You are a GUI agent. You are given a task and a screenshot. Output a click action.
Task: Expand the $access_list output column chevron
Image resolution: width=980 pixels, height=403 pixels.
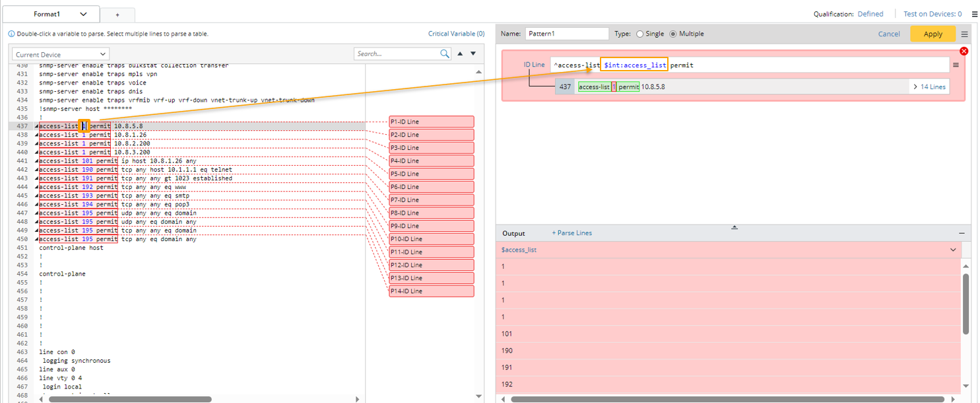coord(953,250)
